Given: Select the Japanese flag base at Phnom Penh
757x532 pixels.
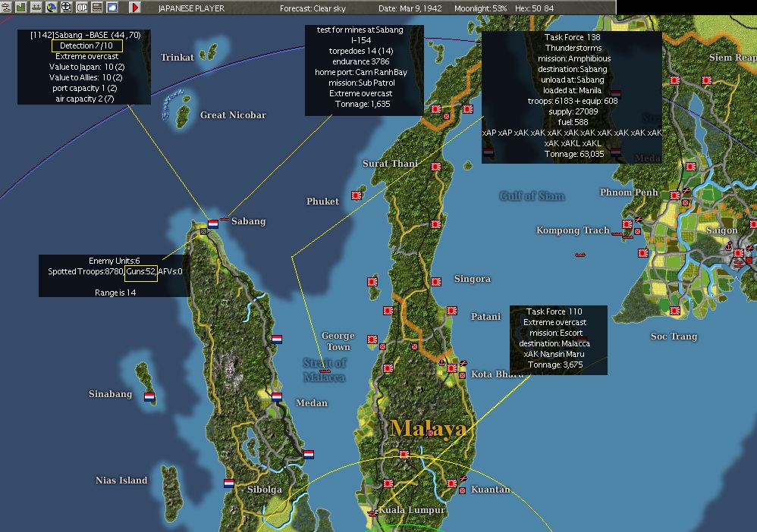Looking at the screenshot, I should tap(675, 196).
